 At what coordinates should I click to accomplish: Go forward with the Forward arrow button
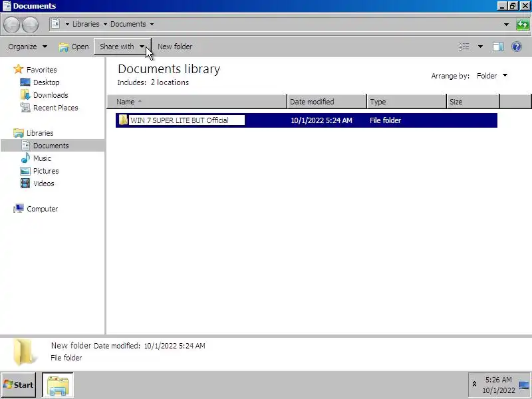[x=30, y=25]
